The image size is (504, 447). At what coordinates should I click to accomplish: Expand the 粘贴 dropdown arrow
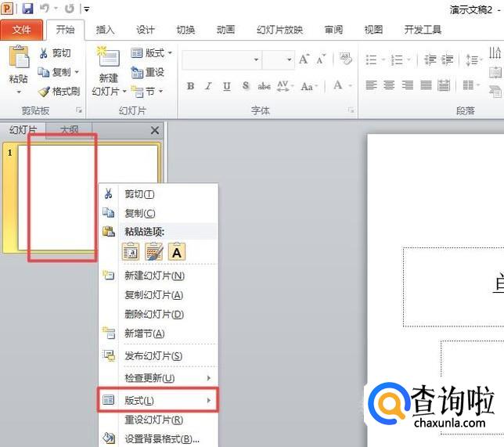coord(19,92)
